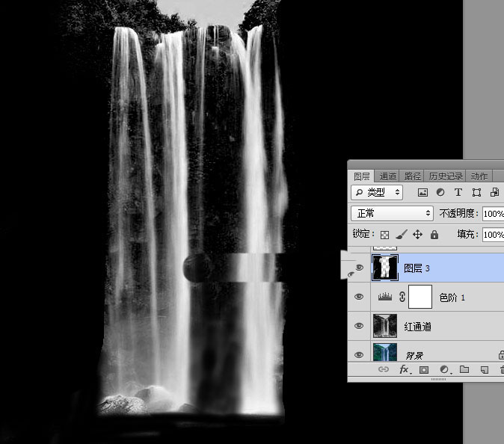Toggle visibility of 色阶 1 layer
This screenshot has height=444, width=504.
point(359,297)
